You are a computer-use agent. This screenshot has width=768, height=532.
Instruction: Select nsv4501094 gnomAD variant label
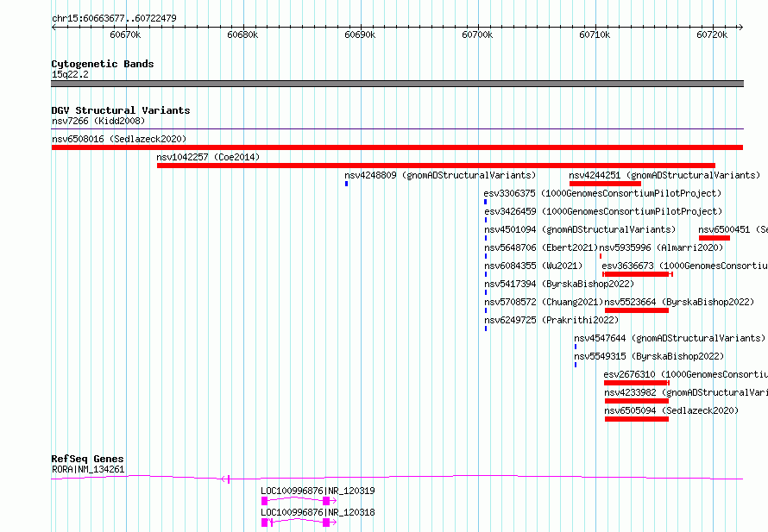[x=580, y=229]
